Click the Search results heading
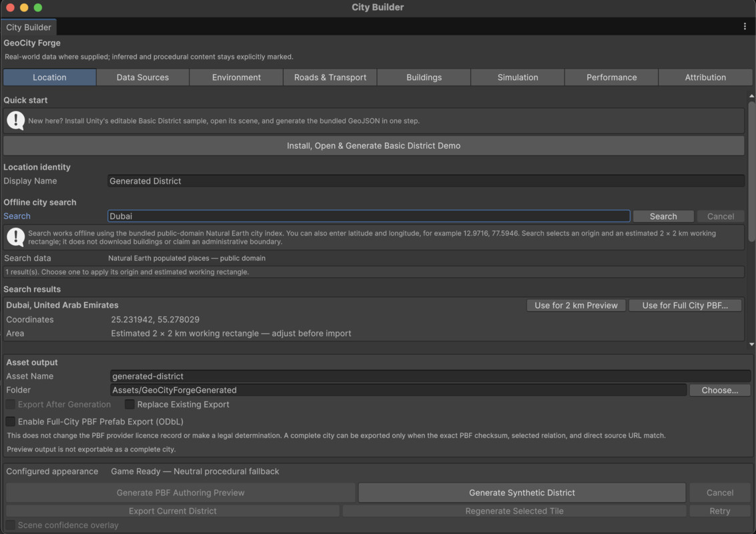This screenshot has height=534, width=756. click(32, 289)
